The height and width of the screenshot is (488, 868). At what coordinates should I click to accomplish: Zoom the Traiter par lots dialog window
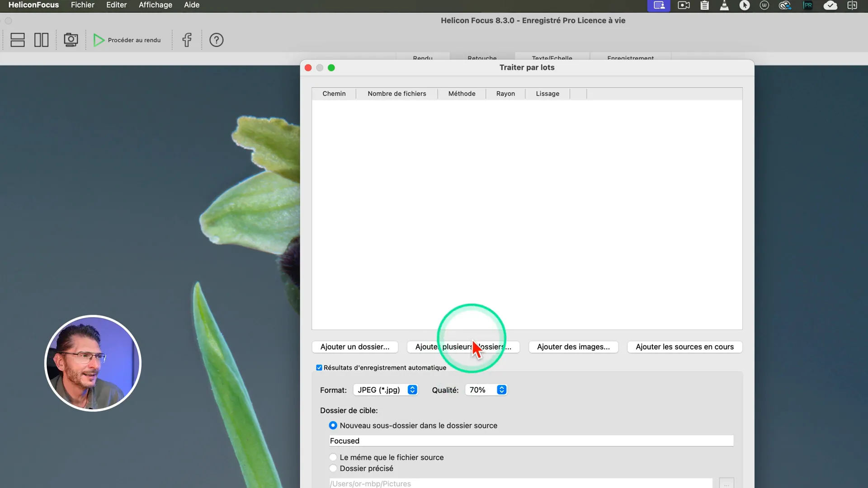click(x=331, y=68)
